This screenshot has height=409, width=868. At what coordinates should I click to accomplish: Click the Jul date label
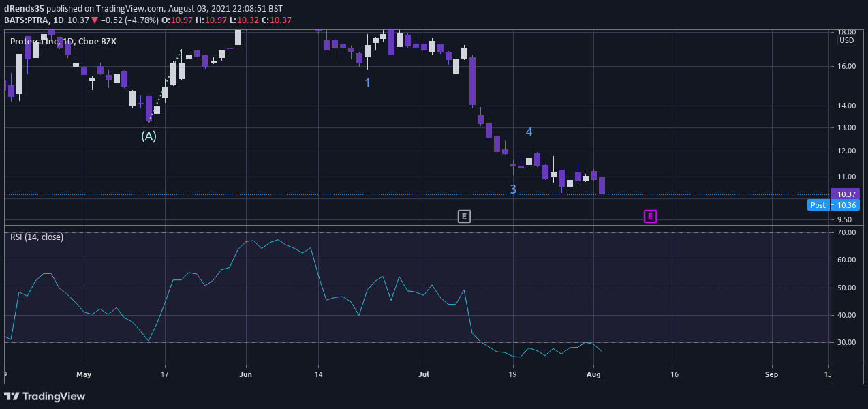click(424, 374)
